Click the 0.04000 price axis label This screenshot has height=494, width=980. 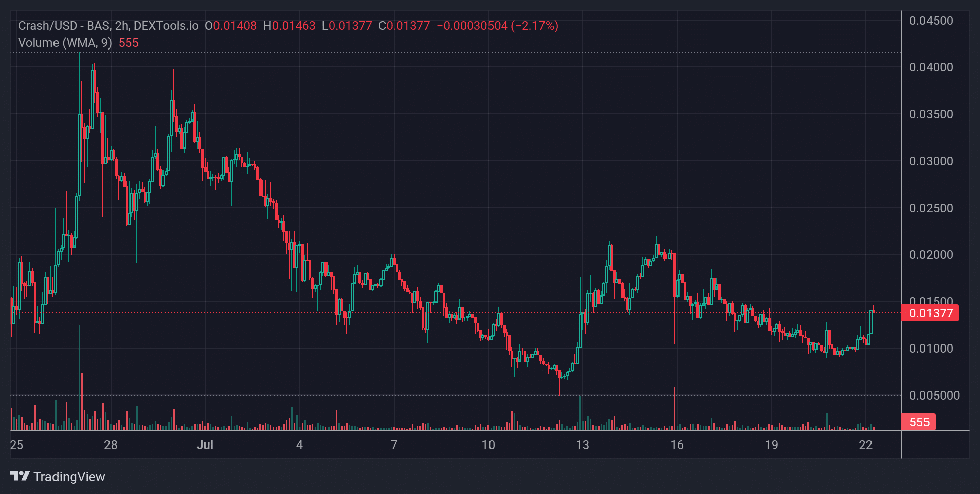pos(931,67)
